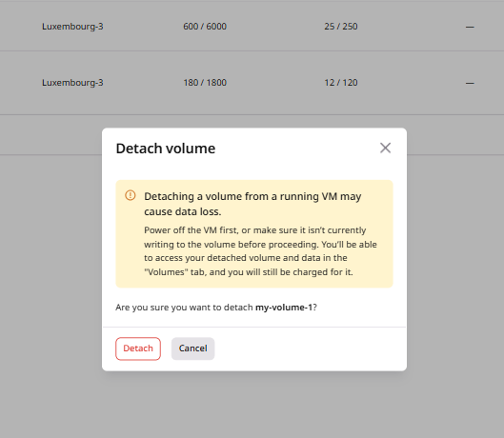
Task: Click the Detach volume dialog title
Action: coord(166,149)
